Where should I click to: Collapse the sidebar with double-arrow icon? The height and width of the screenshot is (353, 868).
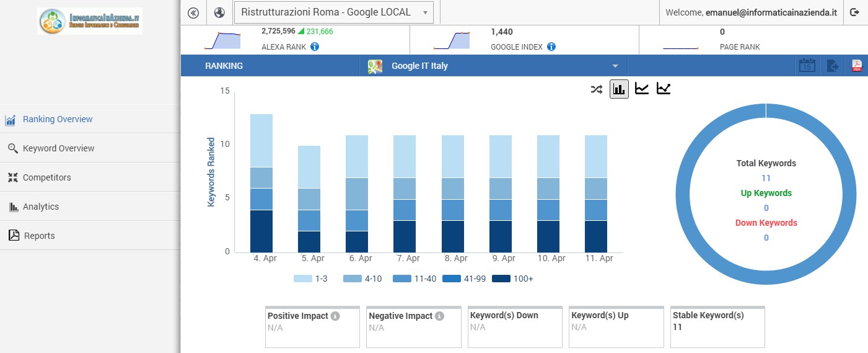coord(193,12)
